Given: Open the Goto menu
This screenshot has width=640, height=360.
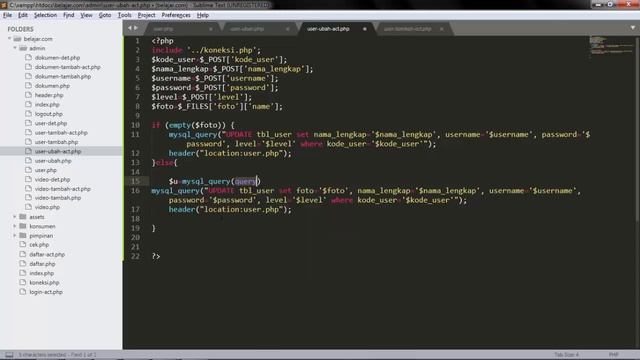Looking at the screenshot, I should [x=105, y=15].
